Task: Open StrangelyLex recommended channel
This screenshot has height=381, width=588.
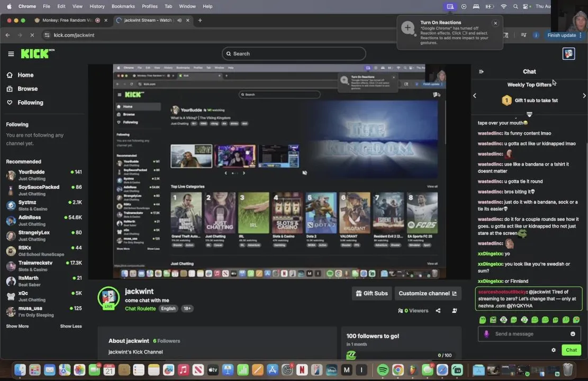Action: point(44,235)
